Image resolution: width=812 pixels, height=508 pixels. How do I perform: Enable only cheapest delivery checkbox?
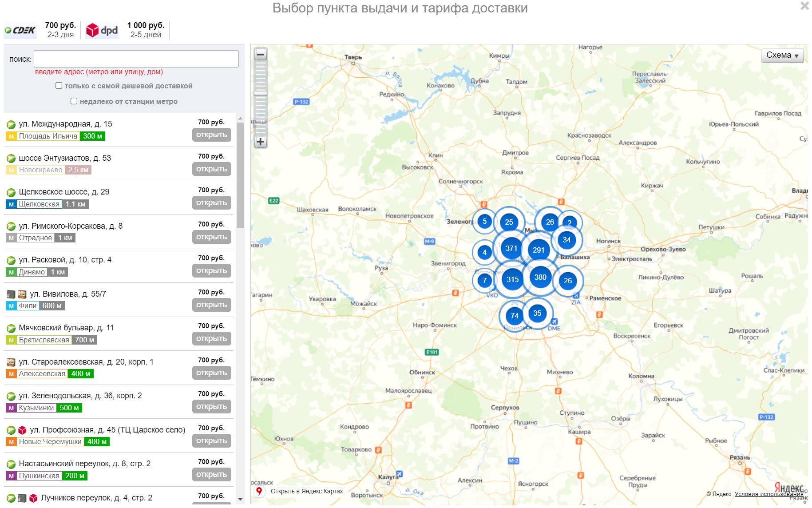point(59,86)
